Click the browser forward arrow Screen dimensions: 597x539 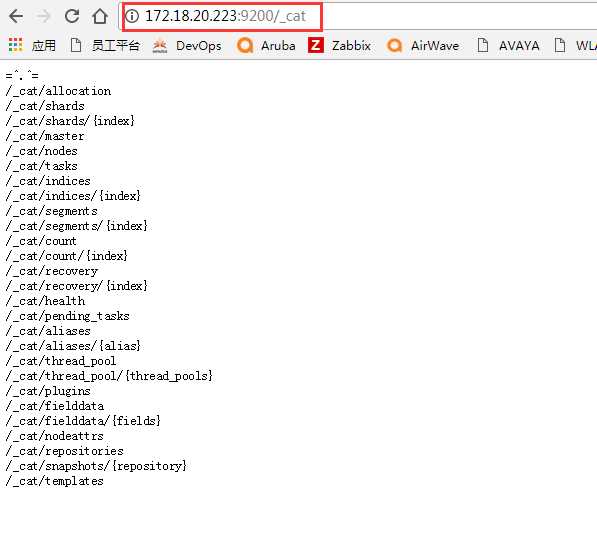44,16
